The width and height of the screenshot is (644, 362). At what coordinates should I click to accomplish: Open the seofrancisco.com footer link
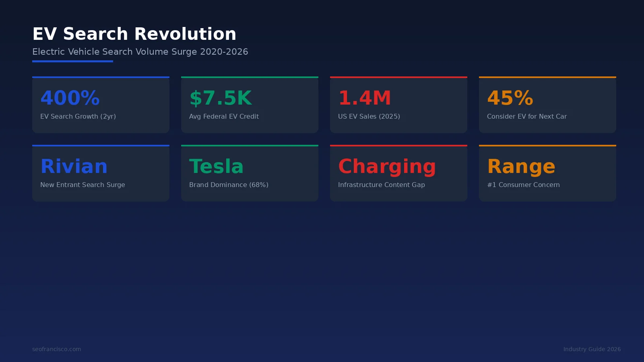(56, 349)
